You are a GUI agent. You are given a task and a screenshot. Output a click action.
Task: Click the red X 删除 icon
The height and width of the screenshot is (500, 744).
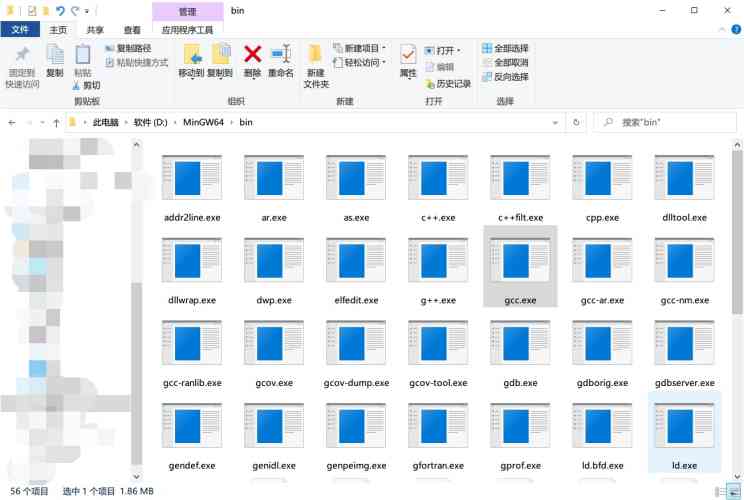[252, 54]
